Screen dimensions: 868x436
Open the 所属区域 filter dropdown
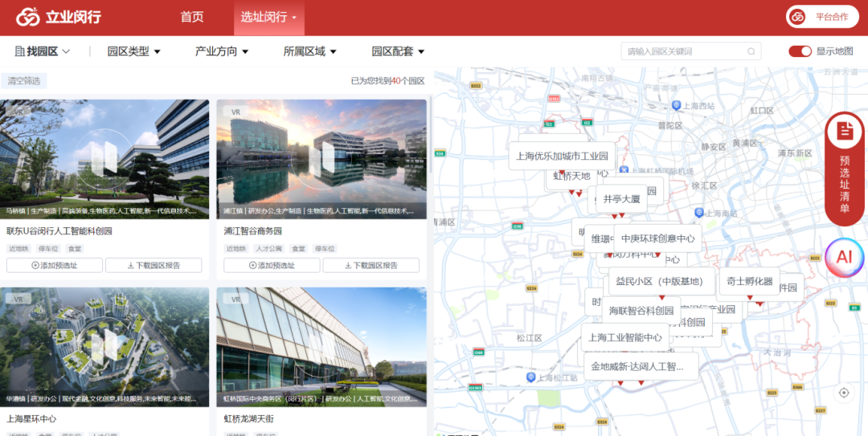[x=310, y=51]
